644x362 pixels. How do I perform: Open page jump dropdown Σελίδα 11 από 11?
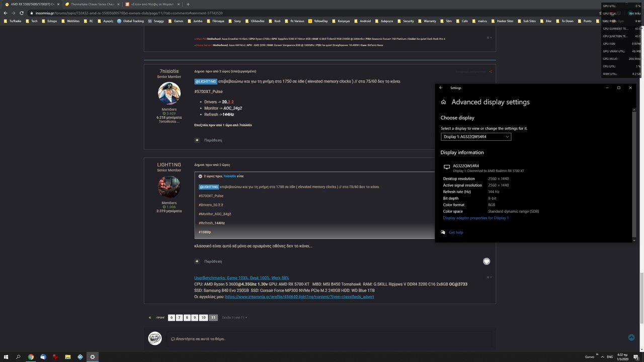pos(234,318)
